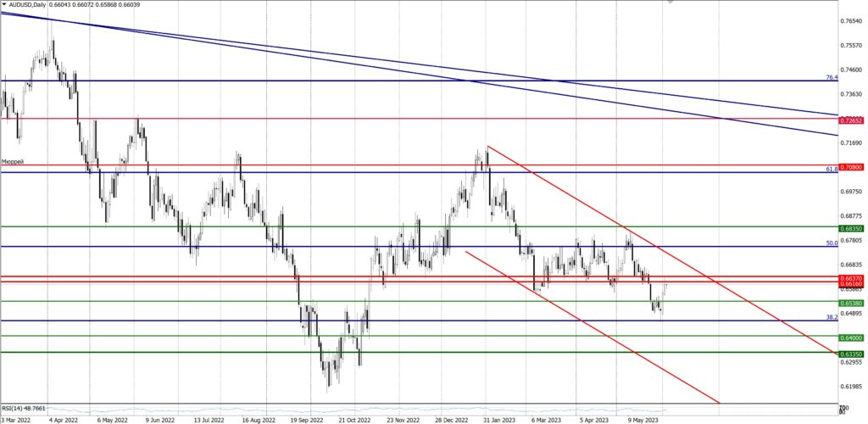Click the green 0.64000 price tag
This screenshot has width=868, height=424.
point(851,337)
